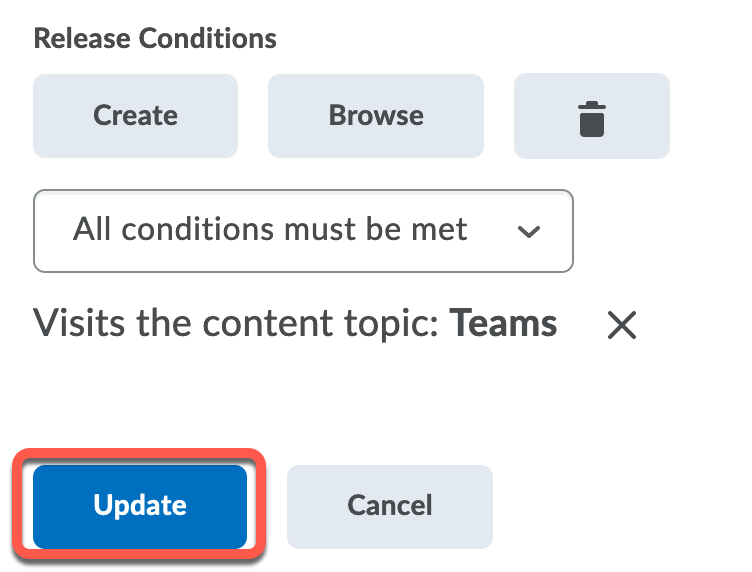This screenshot has height=572, width=752.
Task: Click the bold Teams topic name
Action: [x=503, y=324]
